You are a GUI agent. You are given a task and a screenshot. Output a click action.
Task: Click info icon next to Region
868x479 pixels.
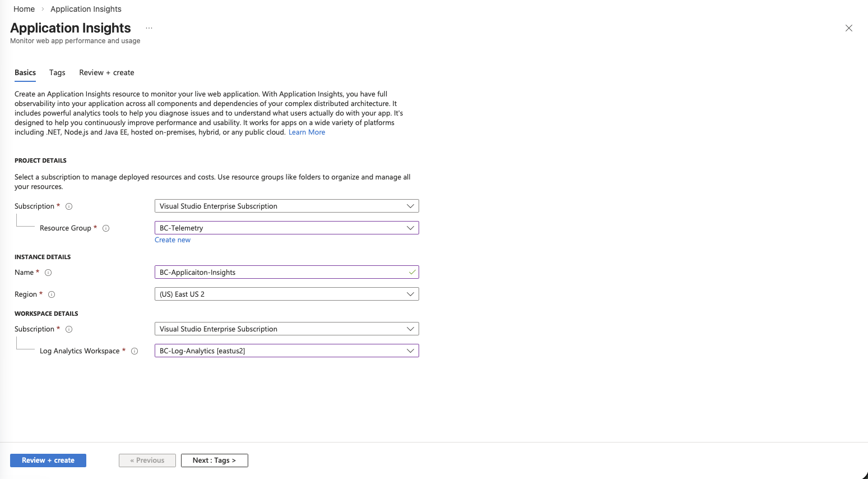[52, 294]
